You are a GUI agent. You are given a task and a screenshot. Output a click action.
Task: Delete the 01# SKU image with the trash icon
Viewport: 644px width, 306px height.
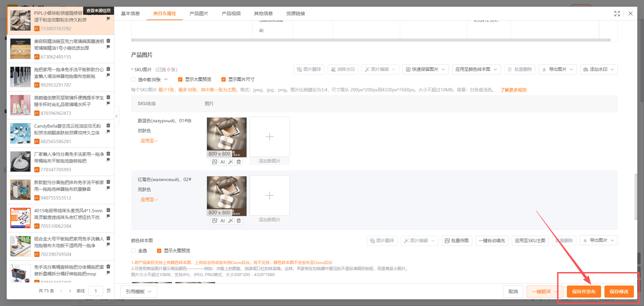pos(239,162)
